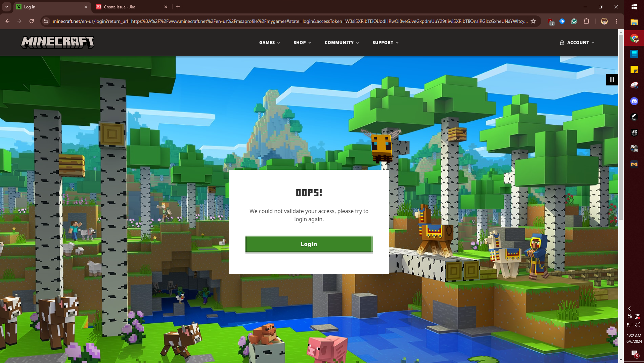This screenshot has width=644, height=363.
Task: Click the address bar URL field
Action: tap(290, 21)
